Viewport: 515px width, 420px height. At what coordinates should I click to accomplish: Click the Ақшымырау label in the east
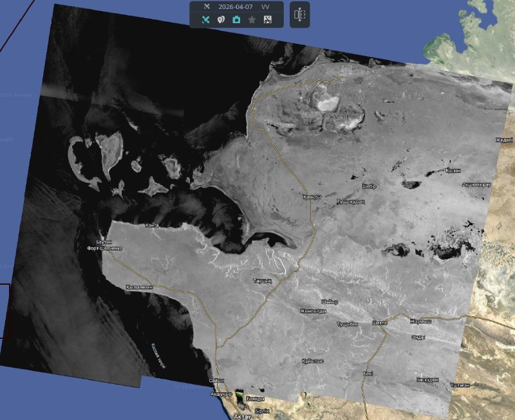click(x=476, y=185)
